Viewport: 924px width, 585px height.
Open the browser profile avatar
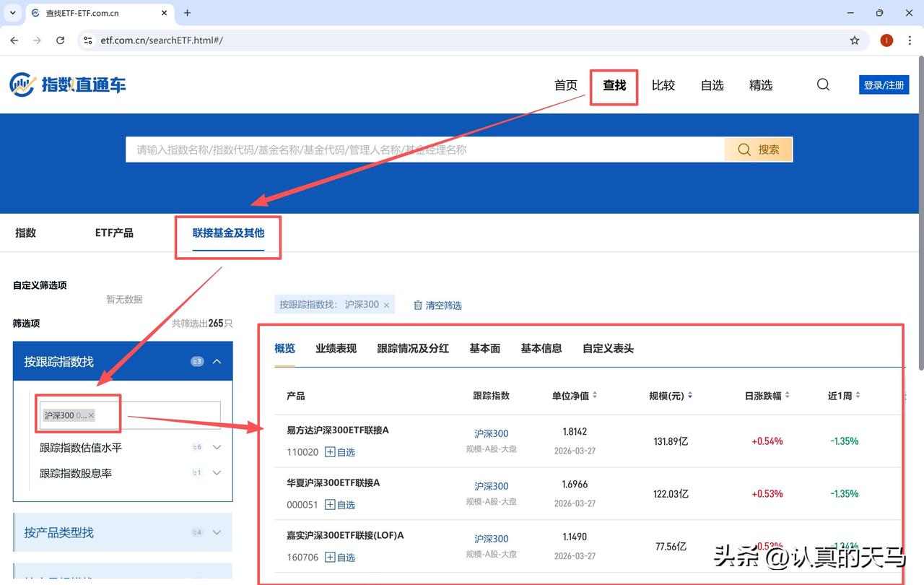click(x=886, y=40)
